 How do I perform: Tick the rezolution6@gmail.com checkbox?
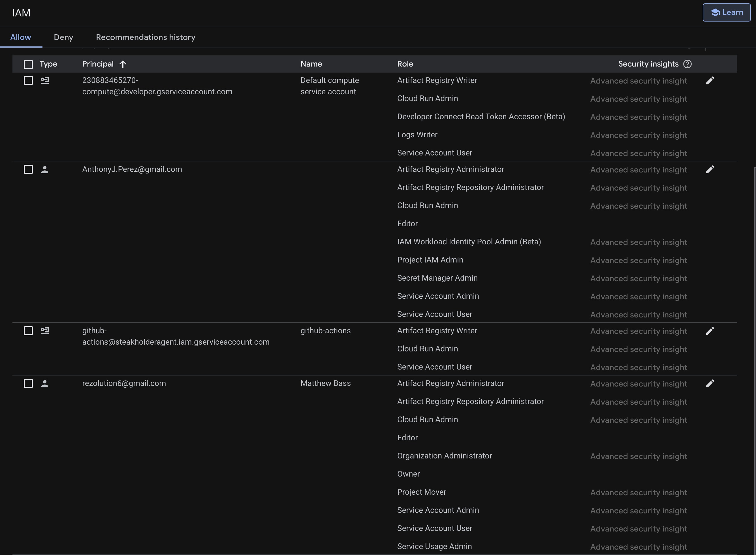(x=28, y=384)
